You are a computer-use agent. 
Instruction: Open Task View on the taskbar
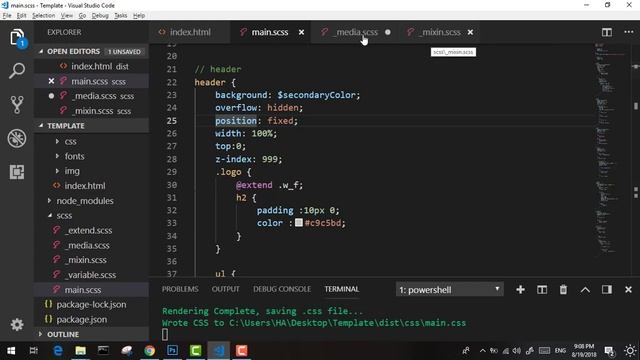point(34,351)
